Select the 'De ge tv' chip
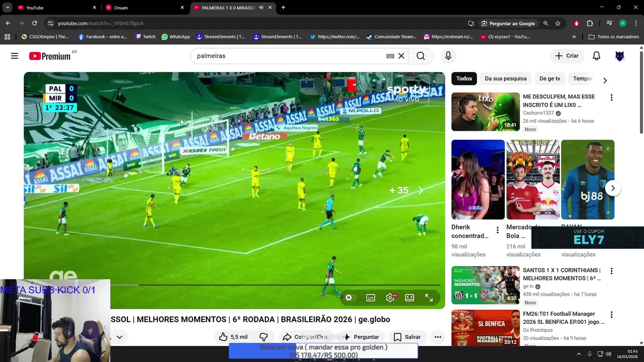 point(549,78)
